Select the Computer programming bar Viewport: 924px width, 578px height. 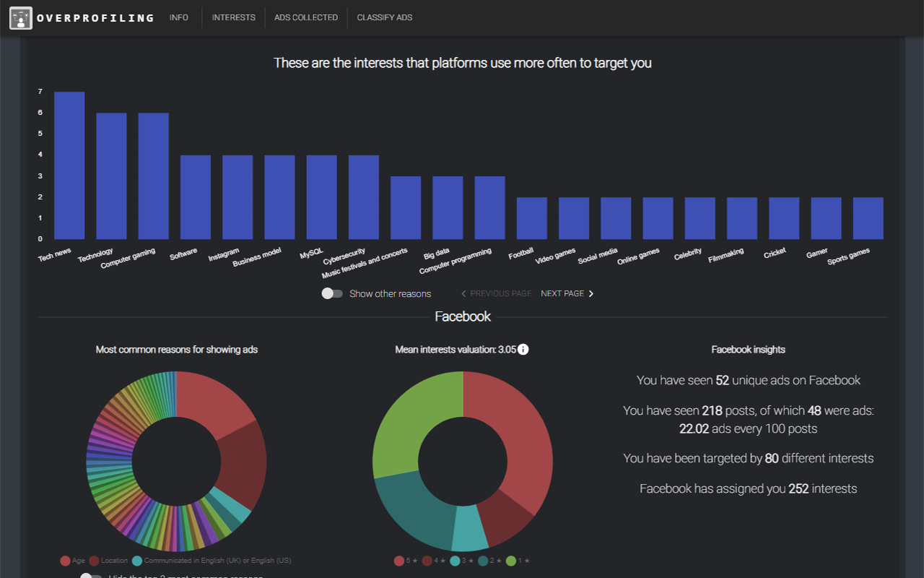[x=490, y=208]
